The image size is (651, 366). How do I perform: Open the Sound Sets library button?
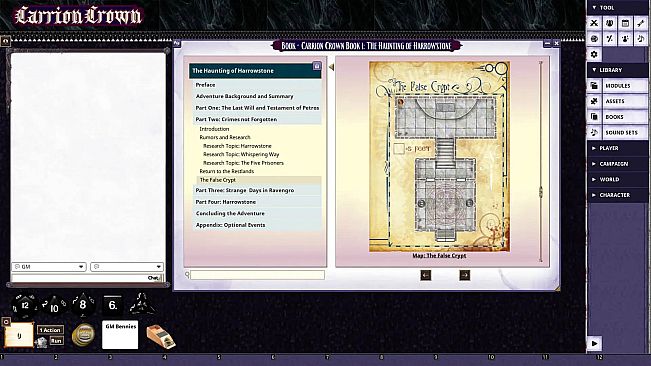pyautogui.click(x=624, y=132)
